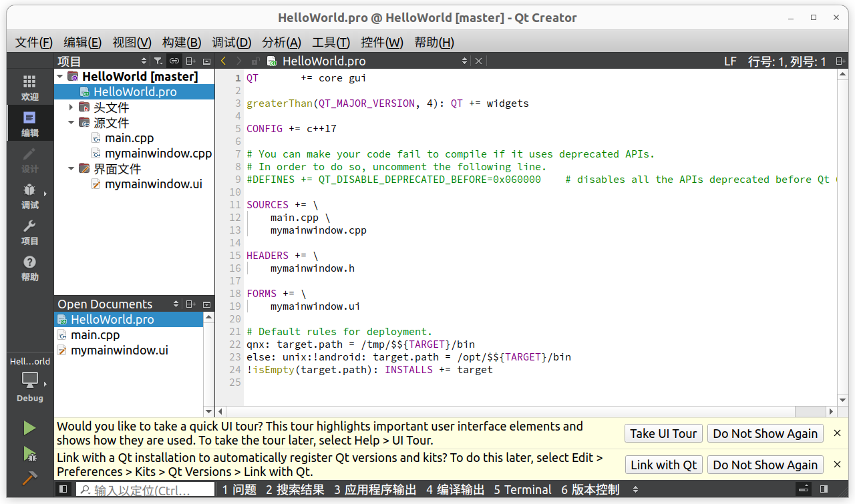This screenshot has width=855, height=504.
Task: Open the 工具(T) menu
Action: pos(331,43)
